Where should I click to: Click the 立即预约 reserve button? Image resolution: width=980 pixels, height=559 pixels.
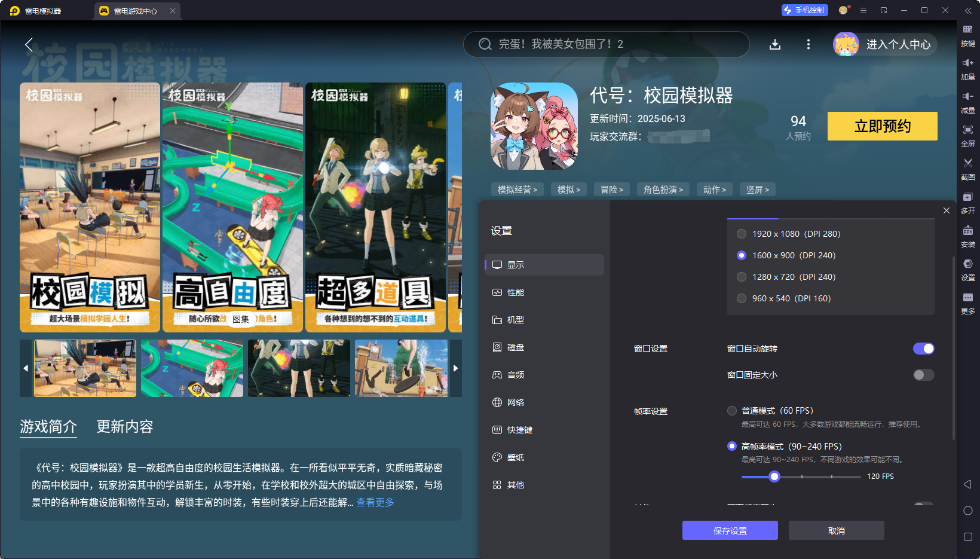(882, 126)
